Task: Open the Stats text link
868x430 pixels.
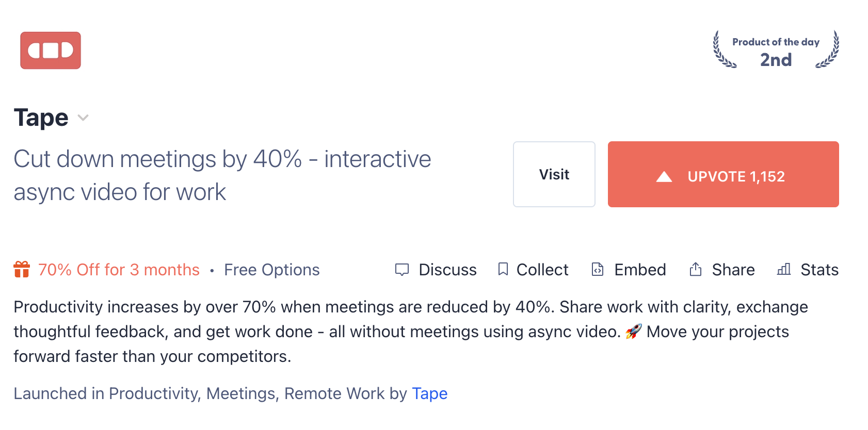Action: tap(819, 270)
